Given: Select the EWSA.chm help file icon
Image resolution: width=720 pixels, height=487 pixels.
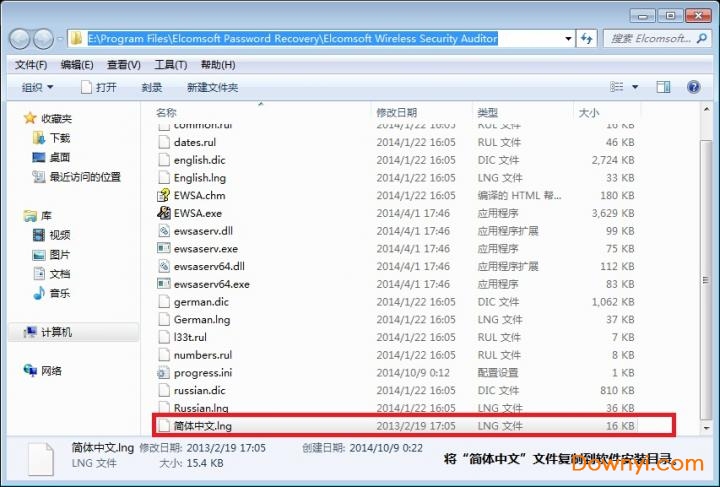Looking at the screenshot, I should [x=165, y=195].
